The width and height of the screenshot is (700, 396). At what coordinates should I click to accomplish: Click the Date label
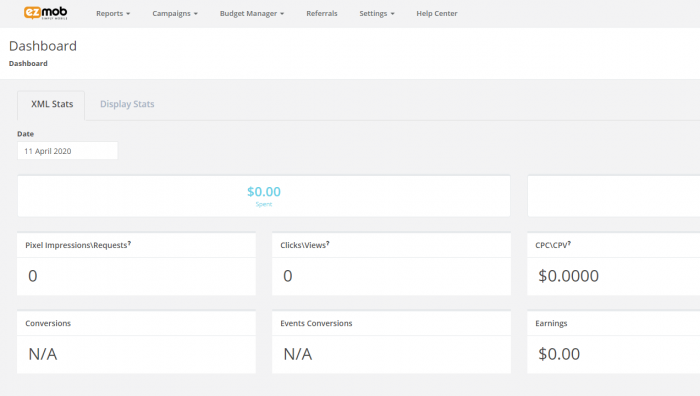click(x=25, y=134)
